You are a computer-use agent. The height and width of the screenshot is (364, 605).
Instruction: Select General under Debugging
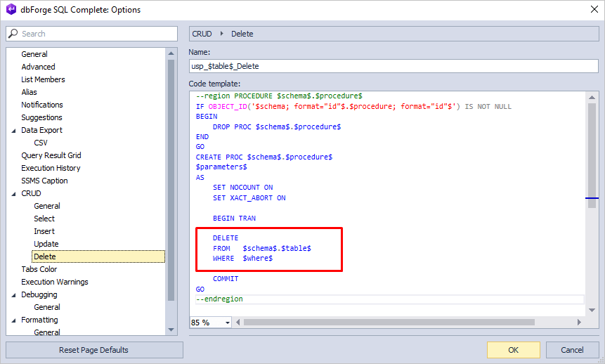pos(46,307)
